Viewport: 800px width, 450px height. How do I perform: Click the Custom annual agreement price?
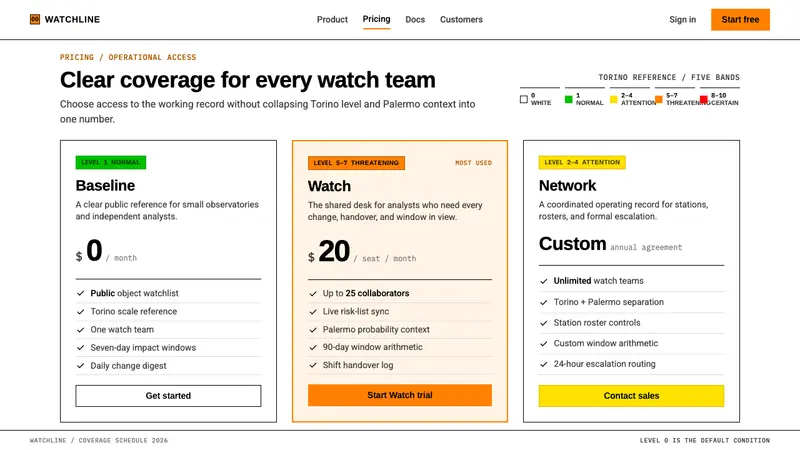pos(610,244)
